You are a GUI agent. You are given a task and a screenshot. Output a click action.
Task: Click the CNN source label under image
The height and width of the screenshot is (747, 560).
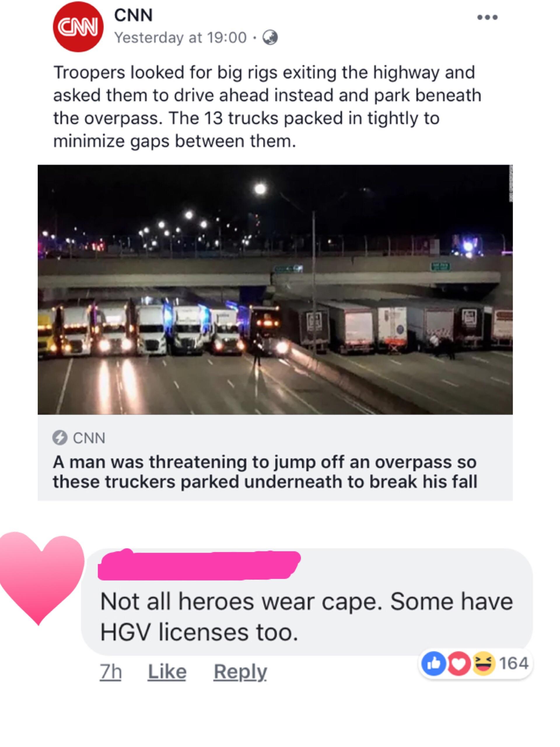[89, 438]
